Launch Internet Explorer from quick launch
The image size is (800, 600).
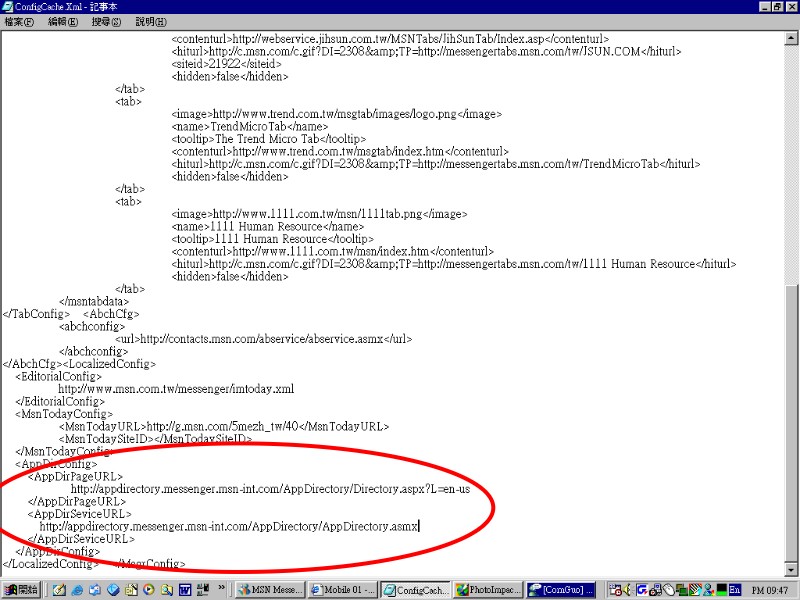pyautogui.click(x=78, y=590)
